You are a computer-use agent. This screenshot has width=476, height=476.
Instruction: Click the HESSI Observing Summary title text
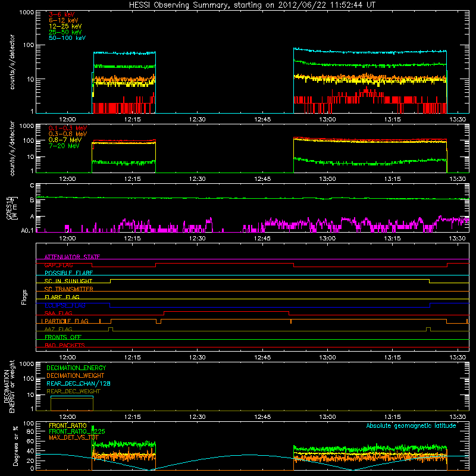point(252,5)
